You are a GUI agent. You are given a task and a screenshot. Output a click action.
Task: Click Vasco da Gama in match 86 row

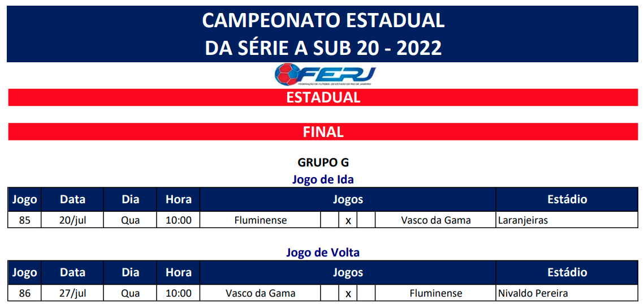(x=260, y=293)
